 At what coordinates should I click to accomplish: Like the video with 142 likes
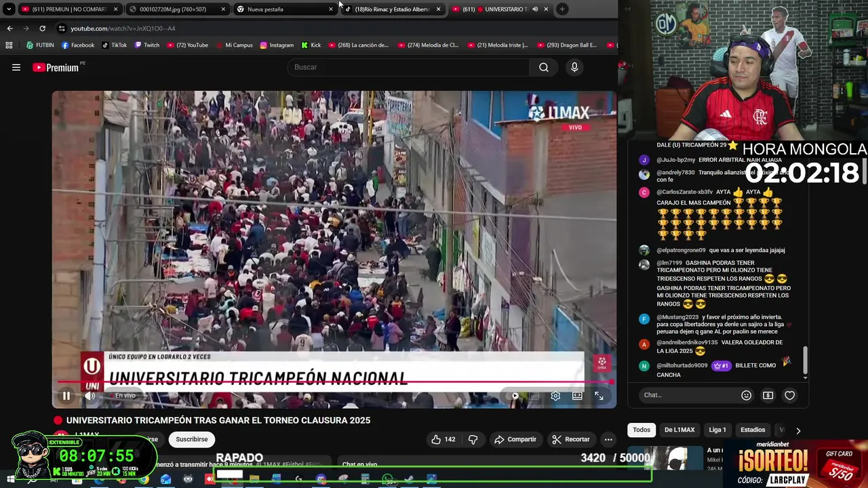[x=443, y=439]
